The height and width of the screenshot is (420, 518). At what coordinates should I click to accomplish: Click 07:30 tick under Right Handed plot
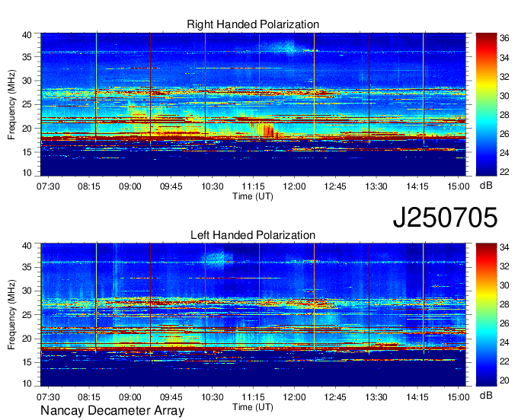pos(48,186)
